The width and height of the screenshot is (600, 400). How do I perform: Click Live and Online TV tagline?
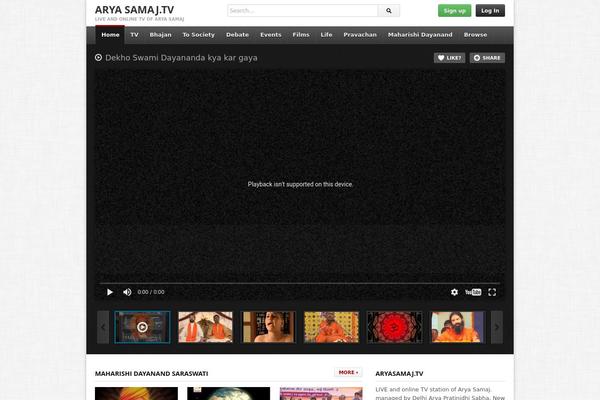click(139, 19)
